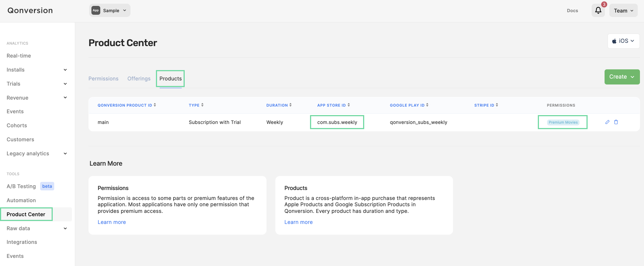Sort the Duration column
The image size is (644, 266).
tap(279, 105)
